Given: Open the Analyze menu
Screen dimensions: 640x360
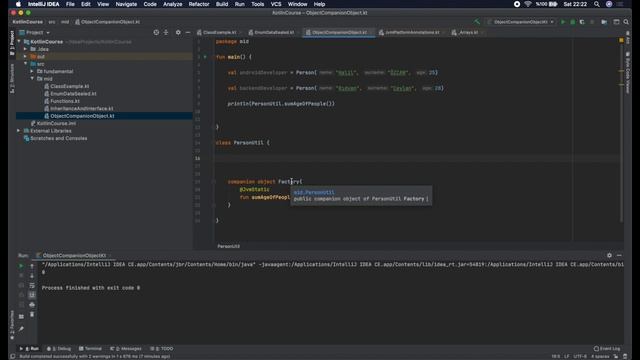Looking at the screenshot, I should point(173,4).
